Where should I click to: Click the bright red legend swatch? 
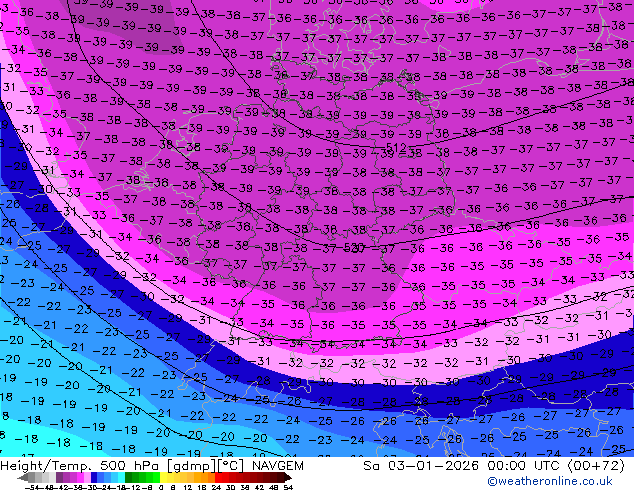point(218,477)
